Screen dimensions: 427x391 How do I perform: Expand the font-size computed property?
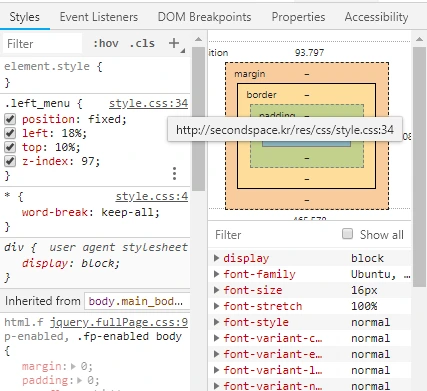[x=216, y=290]
